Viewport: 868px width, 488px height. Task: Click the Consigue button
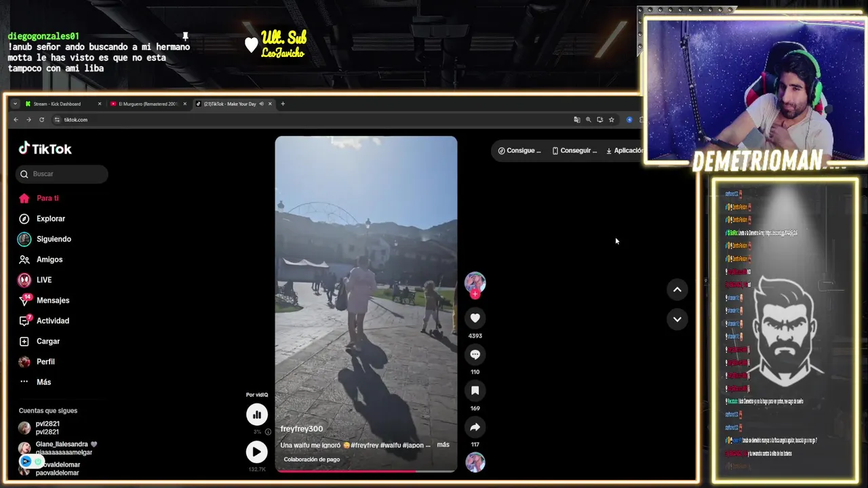(x=519, y=150)
